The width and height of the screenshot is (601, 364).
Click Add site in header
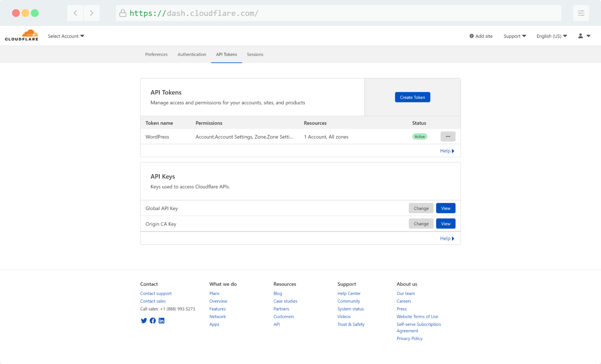click(x=481, y=36)
